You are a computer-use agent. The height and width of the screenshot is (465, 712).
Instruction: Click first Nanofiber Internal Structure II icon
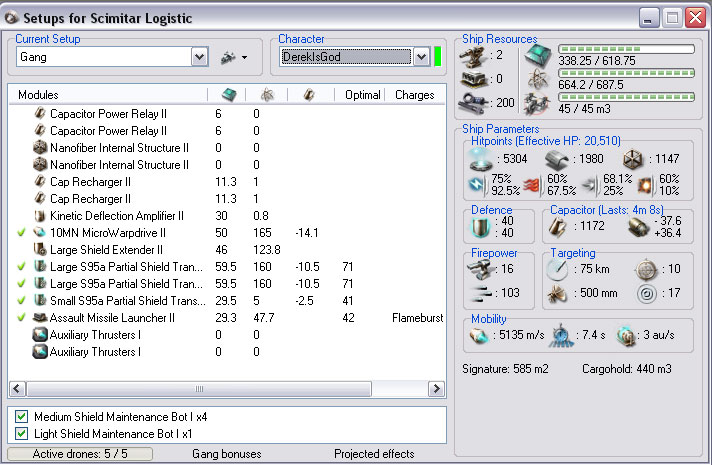click(x=40, y=148)
